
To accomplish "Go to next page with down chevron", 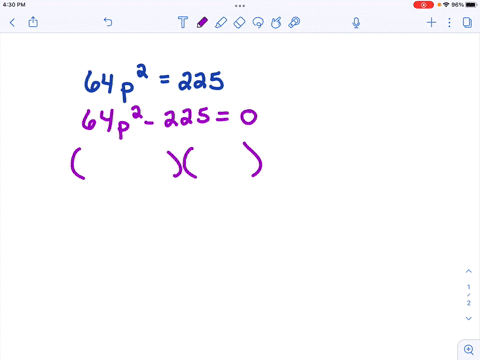I will tap(469, 318).
